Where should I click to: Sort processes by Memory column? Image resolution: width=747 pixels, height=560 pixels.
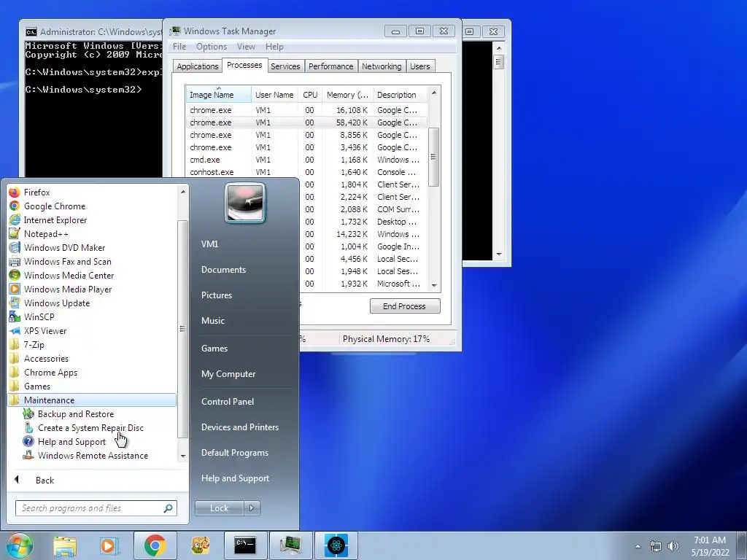(x=347, y=95)
